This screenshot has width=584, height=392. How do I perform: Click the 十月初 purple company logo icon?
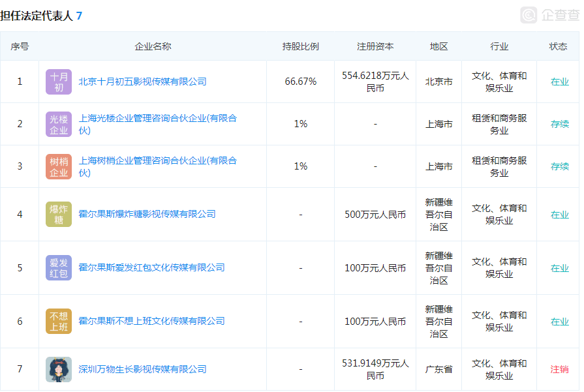point(59,82)
